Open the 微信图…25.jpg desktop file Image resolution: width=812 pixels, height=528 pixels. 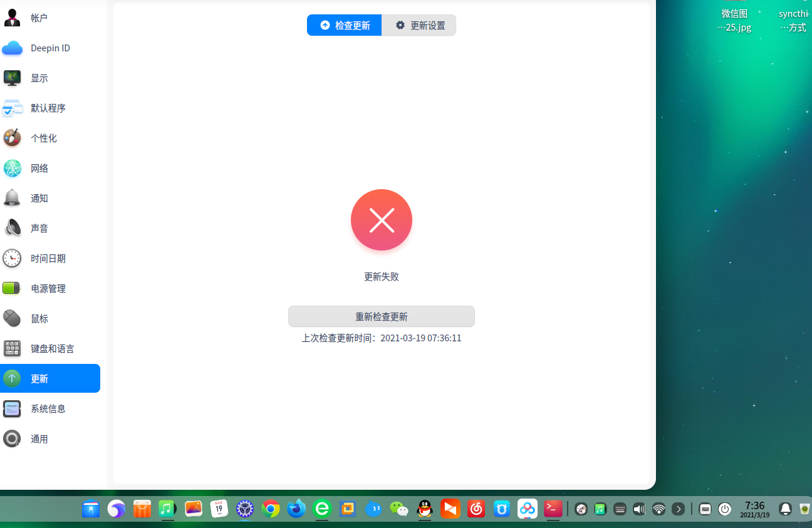(x=734, y=20)
